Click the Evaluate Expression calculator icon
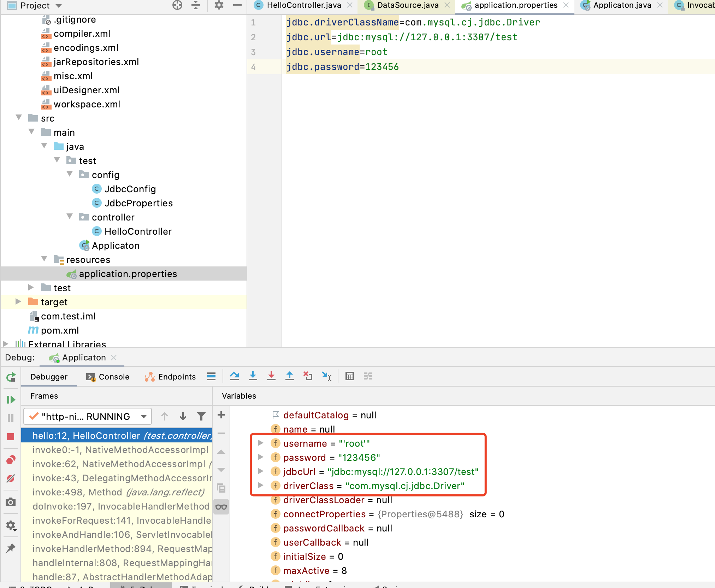715x588 pixels. tap(350, 376)
